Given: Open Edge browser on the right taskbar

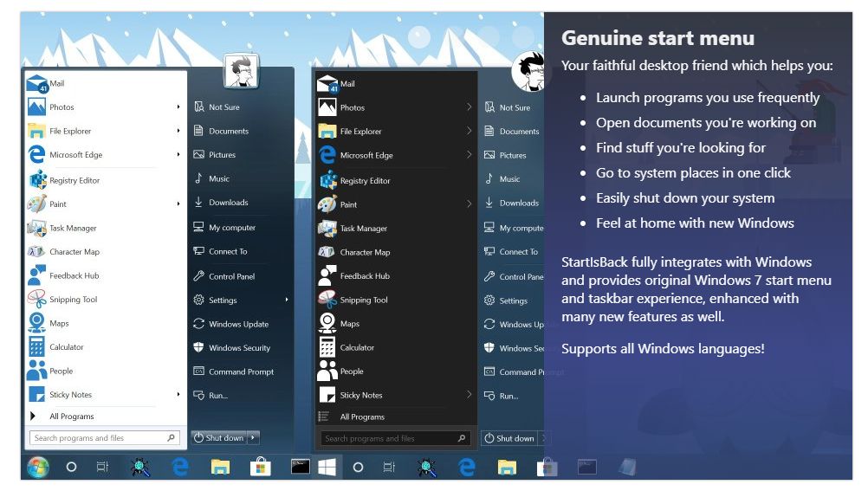Looking at the screenshot, I should click(x=467, y=468).
